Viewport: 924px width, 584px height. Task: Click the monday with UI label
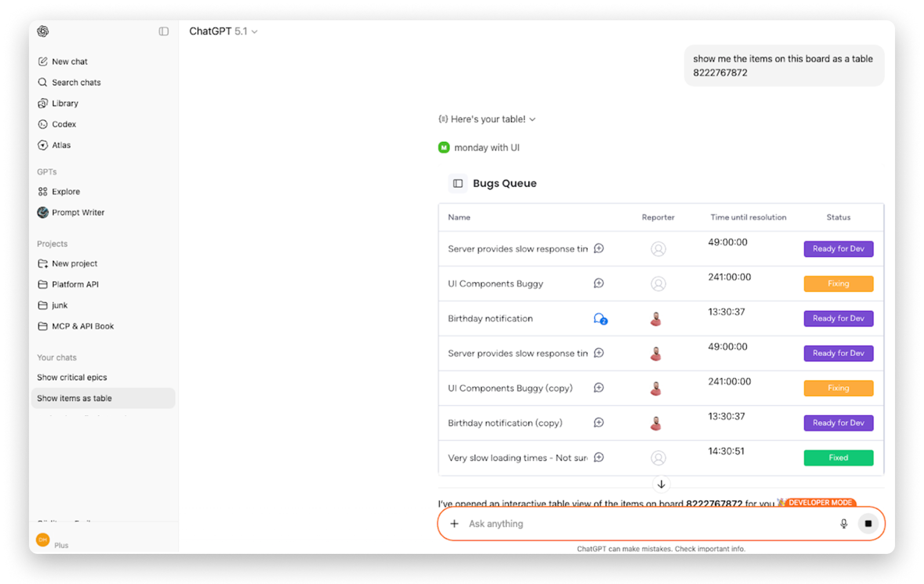click(487, 148)
